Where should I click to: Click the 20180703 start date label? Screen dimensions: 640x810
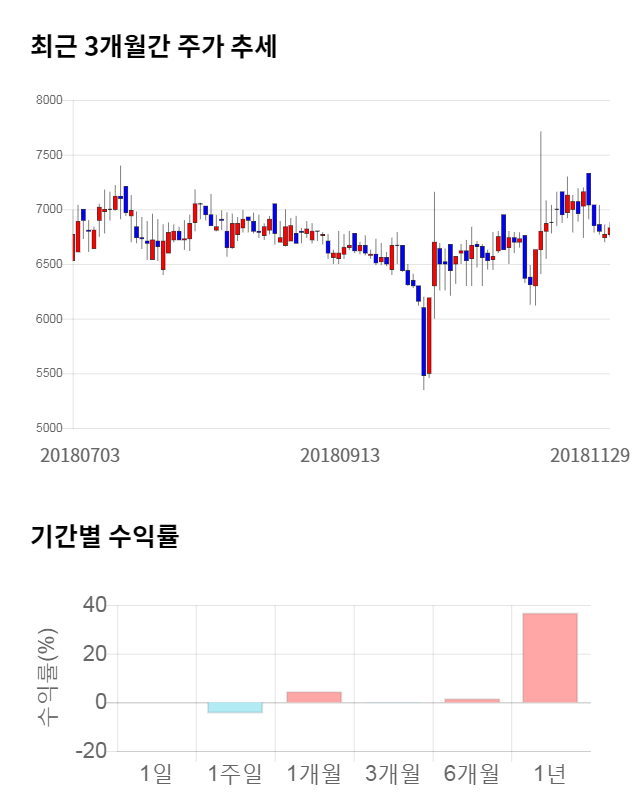80,455
